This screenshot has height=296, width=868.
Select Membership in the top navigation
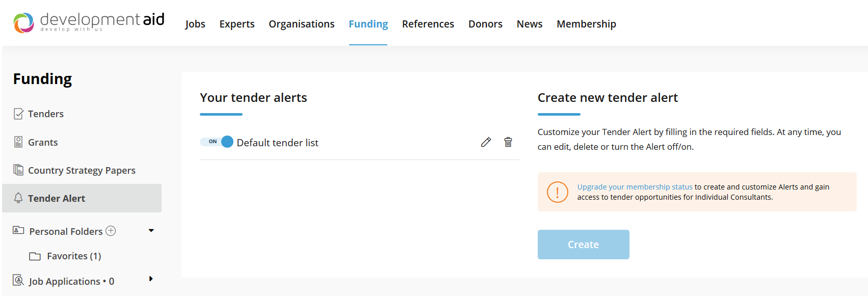[x=586, y=24]
